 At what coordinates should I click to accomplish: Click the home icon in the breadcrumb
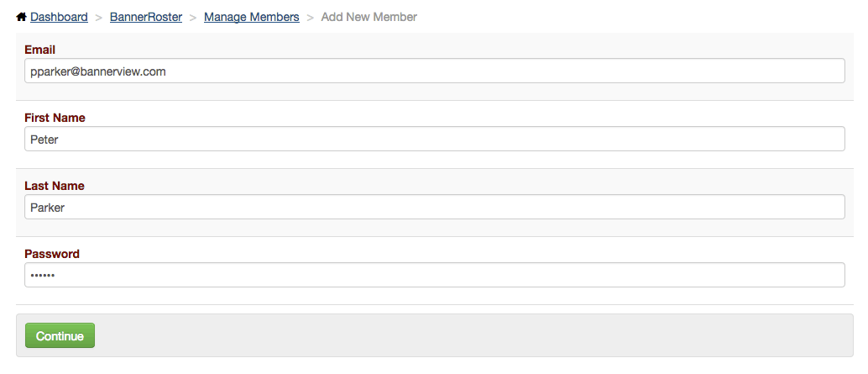click(x=22, y=17)
